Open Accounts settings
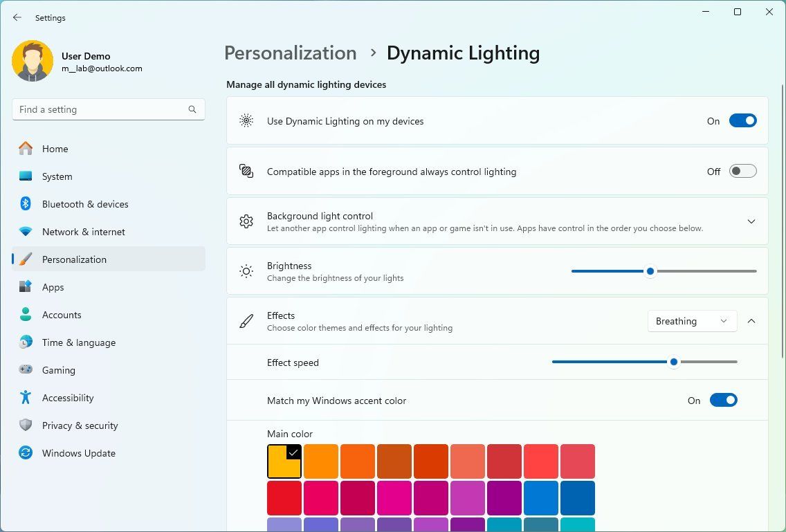This screenshot has height=532, width=786. [x=62, y=315]
